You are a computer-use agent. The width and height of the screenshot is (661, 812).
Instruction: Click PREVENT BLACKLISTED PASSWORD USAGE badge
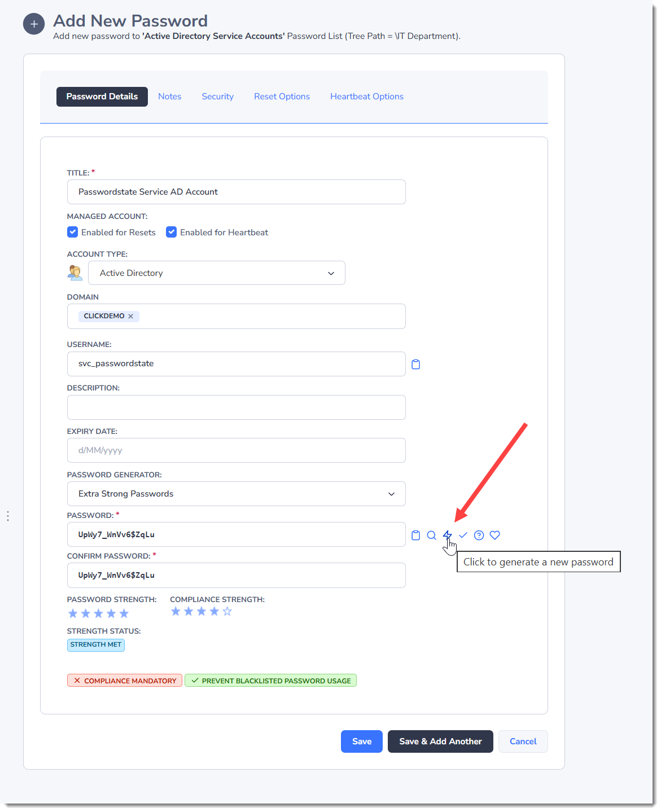pos(270,681)
